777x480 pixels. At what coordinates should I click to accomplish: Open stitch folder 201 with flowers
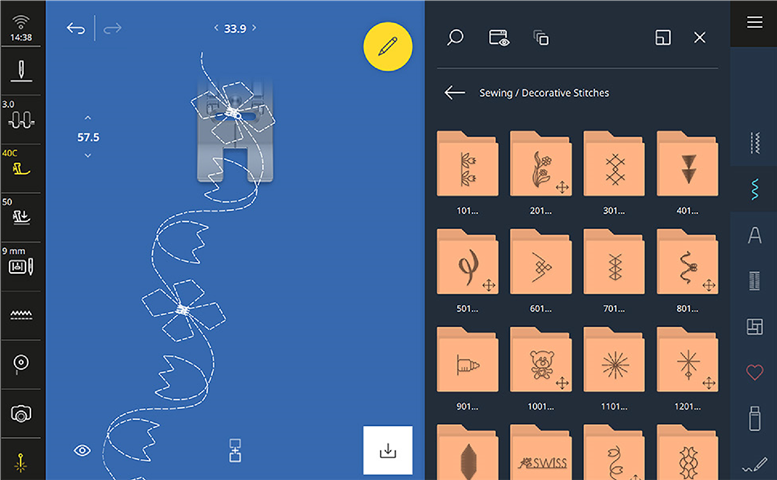pos(541,163)
